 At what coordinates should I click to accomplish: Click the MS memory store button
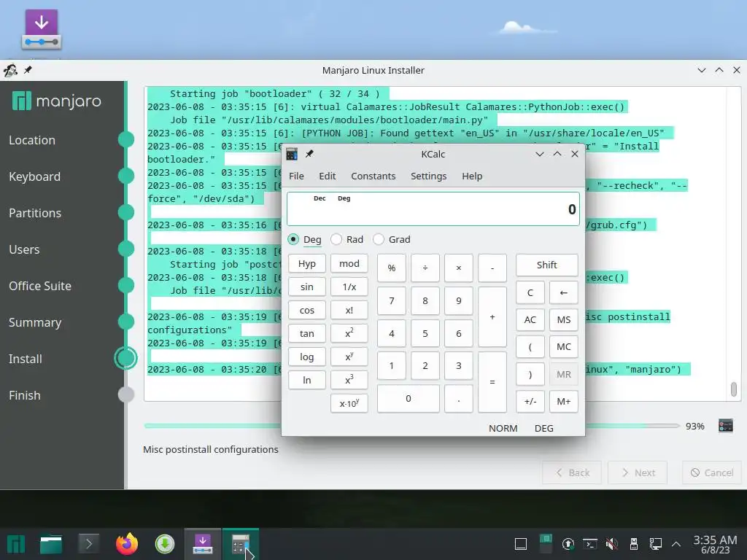click(564, 320)
